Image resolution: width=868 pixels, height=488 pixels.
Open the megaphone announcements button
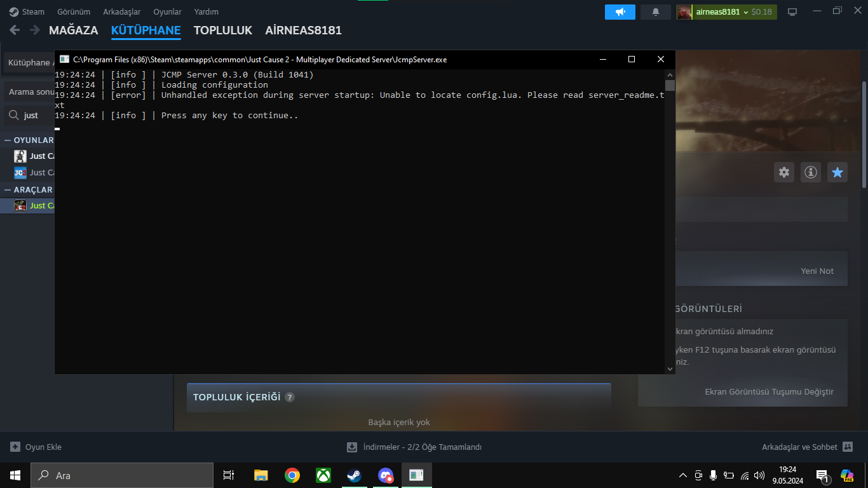click(620, 12)
